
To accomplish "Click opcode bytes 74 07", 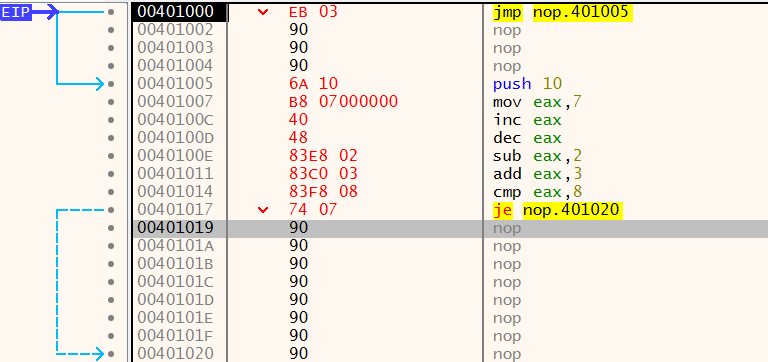I will [313, 210].
